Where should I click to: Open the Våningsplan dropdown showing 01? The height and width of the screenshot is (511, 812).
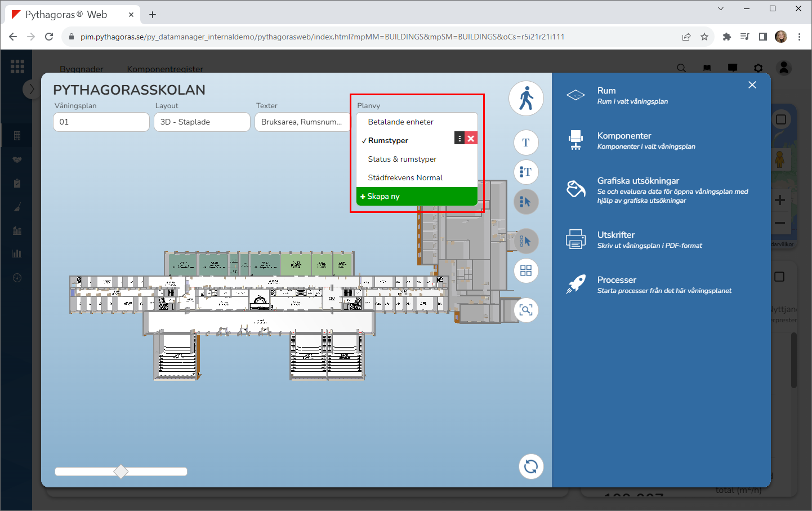[101, 122]
